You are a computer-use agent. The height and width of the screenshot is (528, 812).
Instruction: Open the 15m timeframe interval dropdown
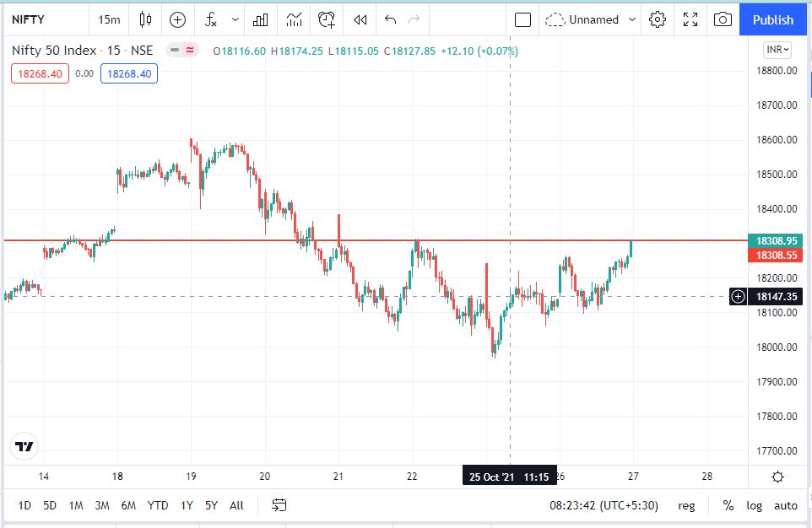pyautogui.click(x=109, y=19)
